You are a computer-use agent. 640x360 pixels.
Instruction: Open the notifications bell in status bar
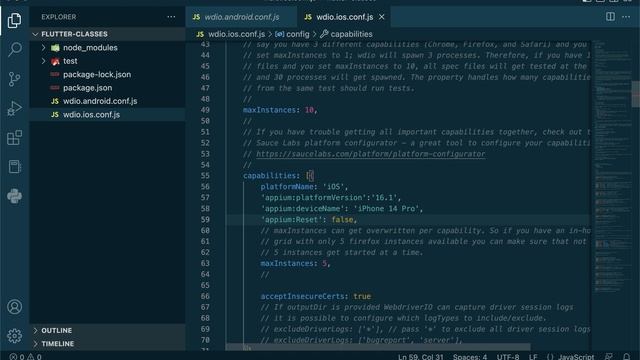(627, 357)
